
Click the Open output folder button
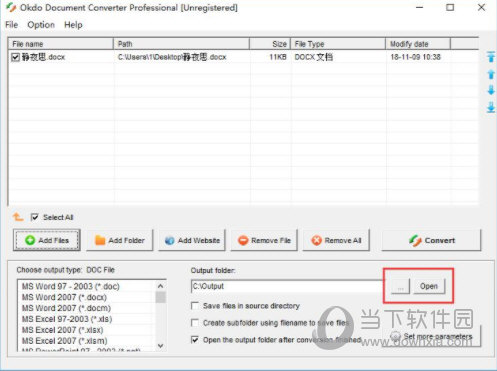pyautogui.click(x=429, y=286)
